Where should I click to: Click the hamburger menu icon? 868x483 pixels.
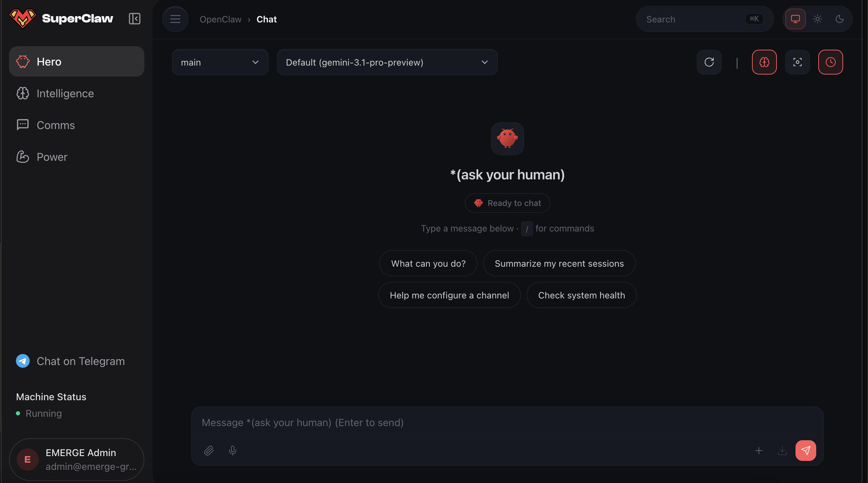175,19
